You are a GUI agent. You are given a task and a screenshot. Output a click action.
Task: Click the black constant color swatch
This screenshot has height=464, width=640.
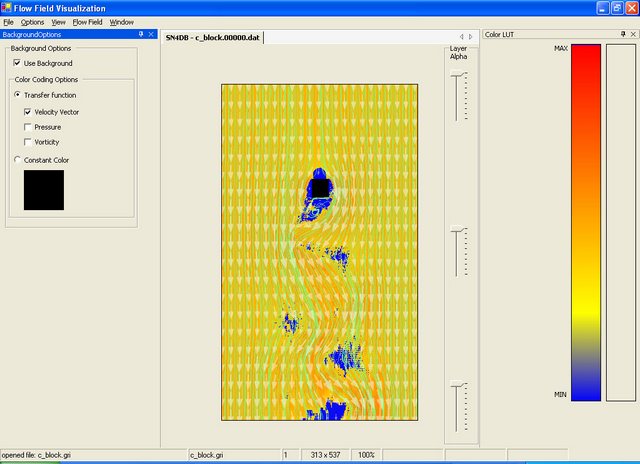[x=44, y=190]
